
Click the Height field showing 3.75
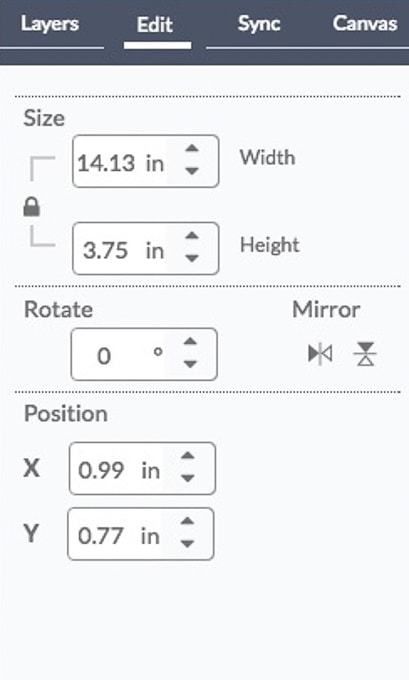click(x=145, y=248)
